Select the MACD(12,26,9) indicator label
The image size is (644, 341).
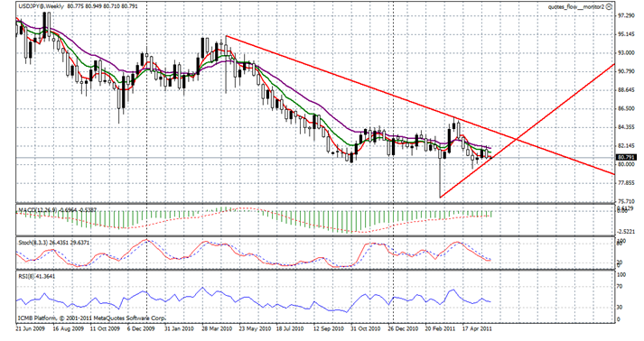(x=38, y=210)
